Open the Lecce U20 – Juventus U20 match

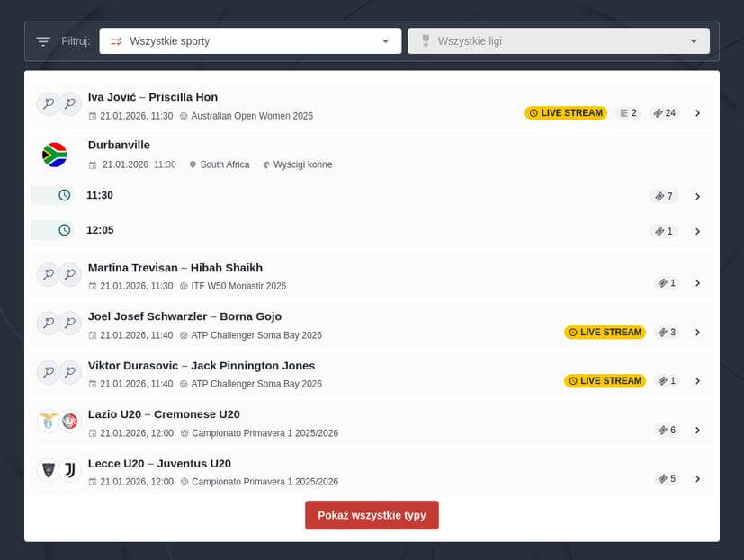coord(159,464)
